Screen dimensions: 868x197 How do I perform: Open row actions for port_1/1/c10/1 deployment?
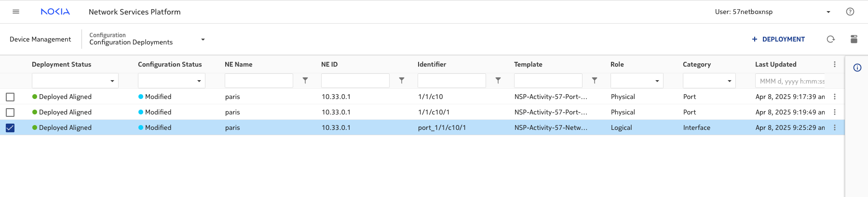[835, 127]
